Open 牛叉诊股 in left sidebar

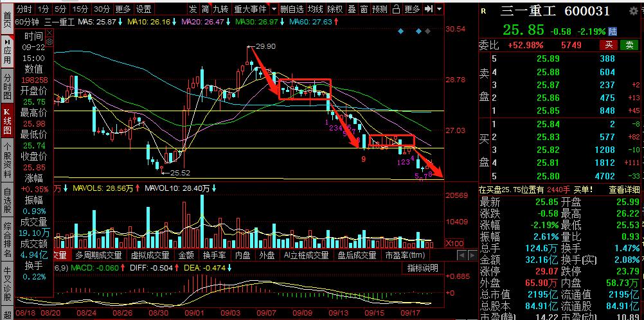7,282
